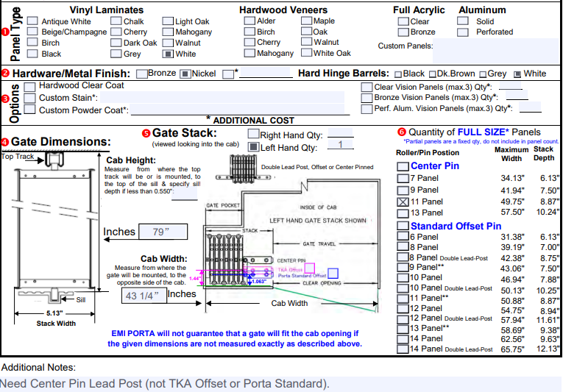Viewport: 563px width, 392px height.
Task: Check Clear Vision Panels option
Action: coord(367,88)
